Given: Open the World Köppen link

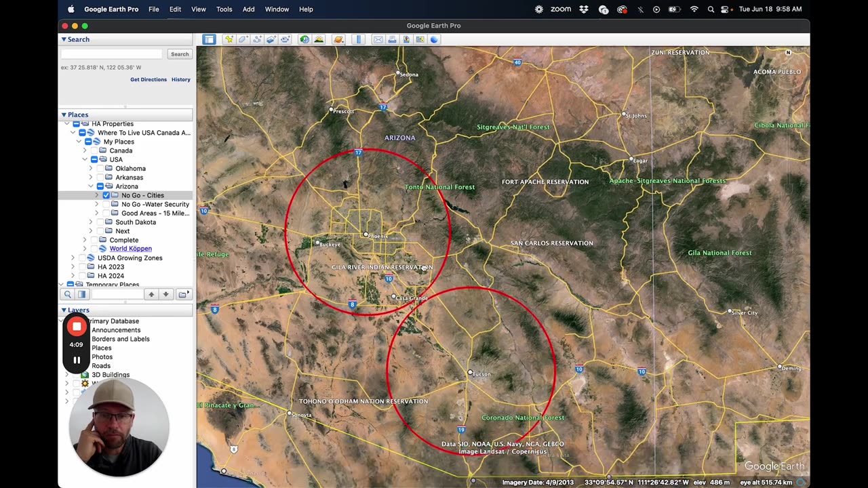Looking at the screenshot, I should (x=130, y=249).
